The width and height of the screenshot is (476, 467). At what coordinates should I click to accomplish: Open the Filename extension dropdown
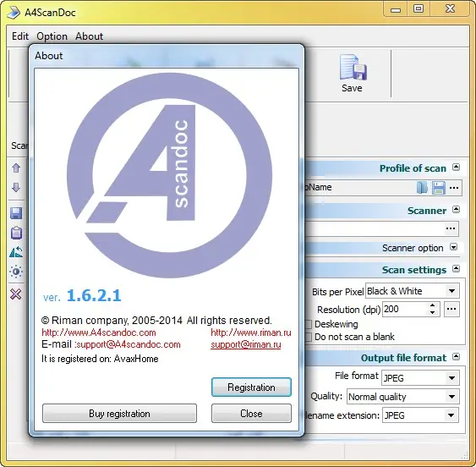coord(451,415)
